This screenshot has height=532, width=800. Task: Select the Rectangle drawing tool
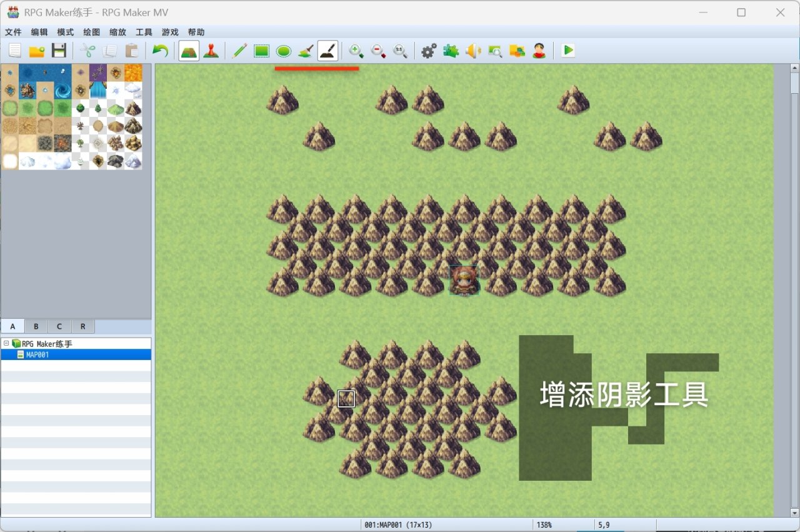tap(261, 51)
